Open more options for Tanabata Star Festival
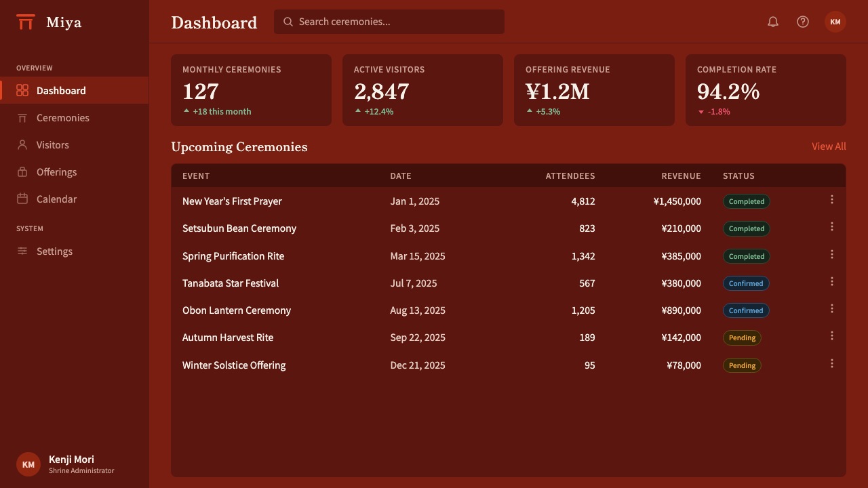 832,282
